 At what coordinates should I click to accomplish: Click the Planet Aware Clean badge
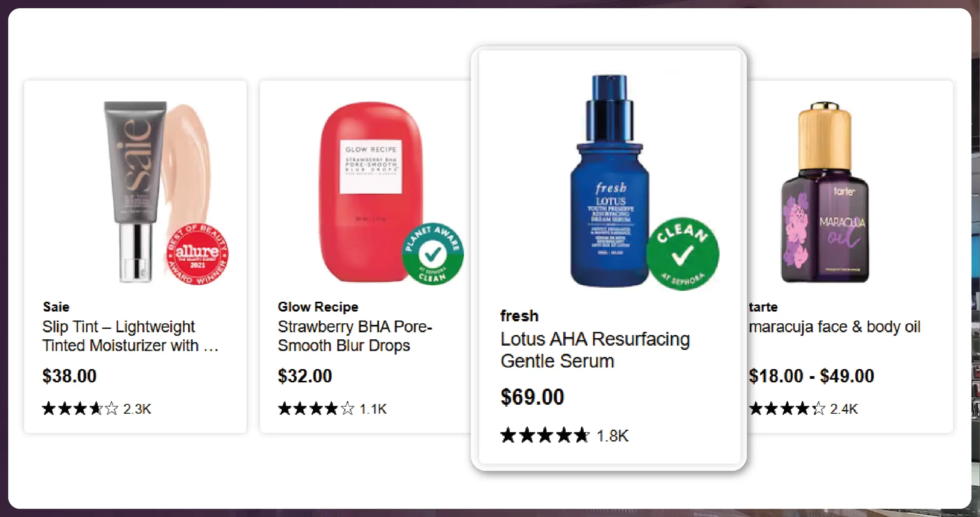click(x=433, y=254)
